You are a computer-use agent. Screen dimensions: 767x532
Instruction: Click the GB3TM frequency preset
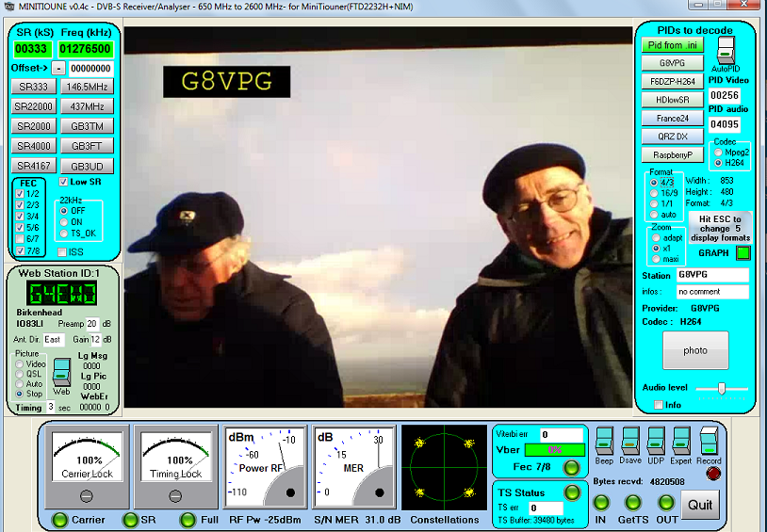click(87, 126)
